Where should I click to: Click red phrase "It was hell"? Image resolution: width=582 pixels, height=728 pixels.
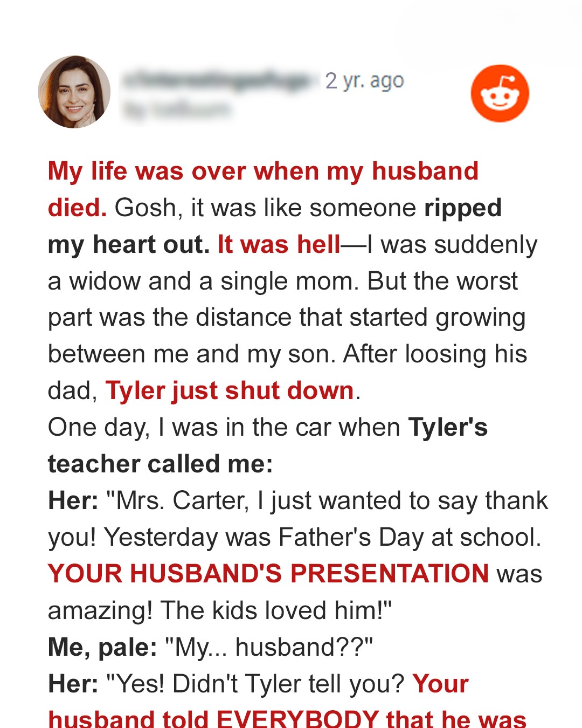[279, 245]
